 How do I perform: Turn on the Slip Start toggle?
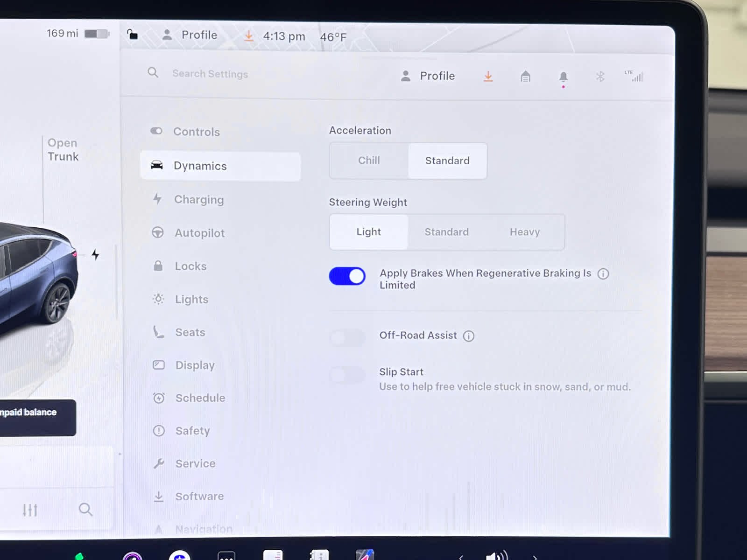coord(347,374)
